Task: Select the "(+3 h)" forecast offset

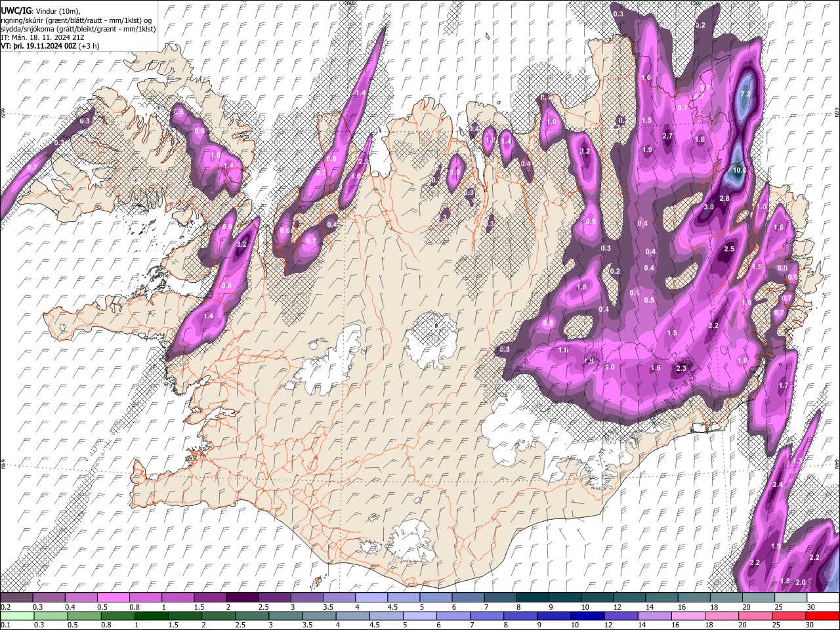Action: click(x=89, y=47)
